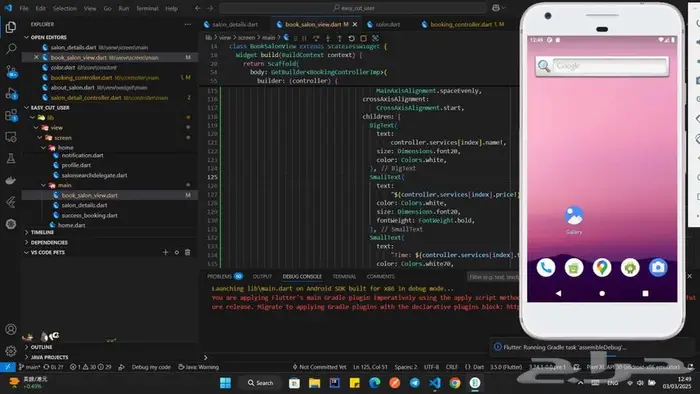Tap emulator Home navigation button

(x=602, y=294)
